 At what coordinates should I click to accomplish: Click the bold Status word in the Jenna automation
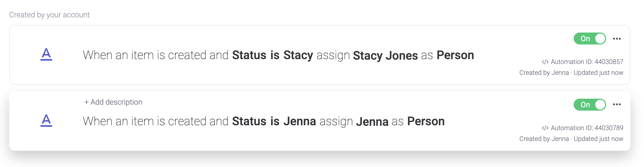click(x=249, y=121)
